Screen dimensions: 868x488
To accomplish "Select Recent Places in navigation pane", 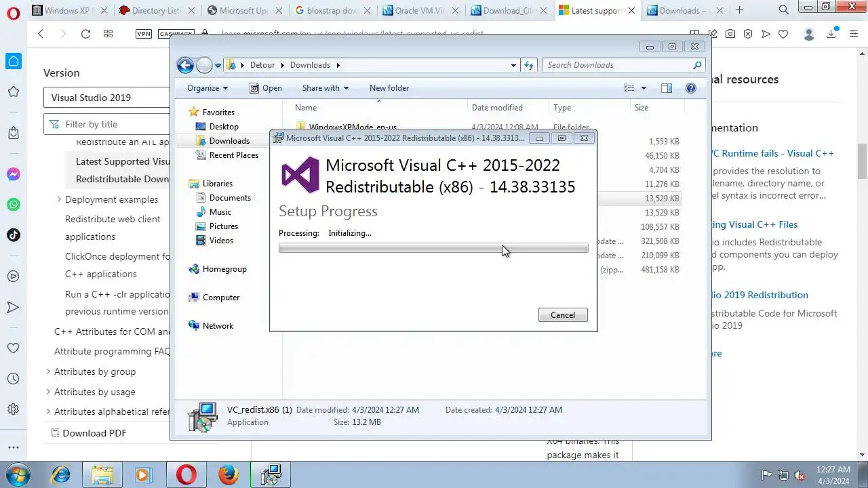I will pyautogui.click(x=226, y=155).
